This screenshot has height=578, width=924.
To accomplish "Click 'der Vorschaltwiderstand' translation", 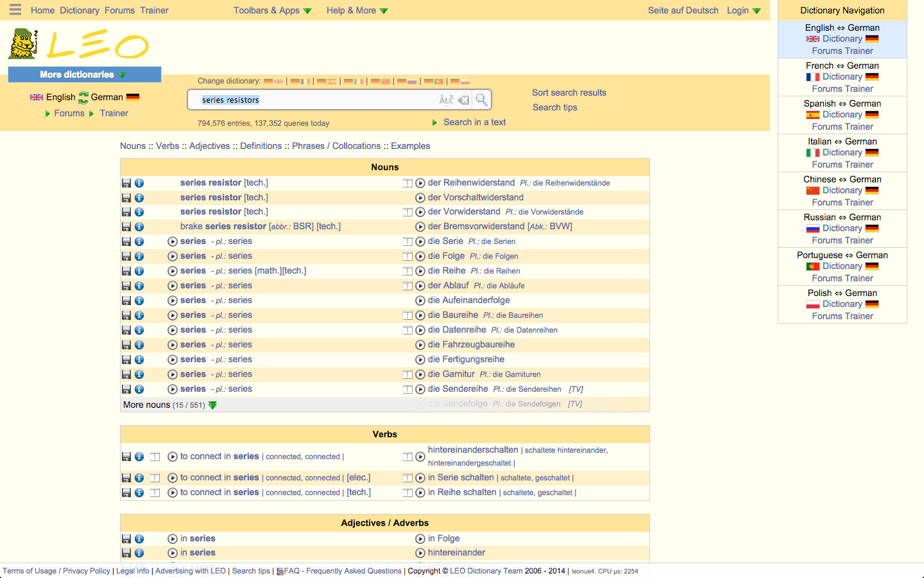I will [x=475, y=197].
